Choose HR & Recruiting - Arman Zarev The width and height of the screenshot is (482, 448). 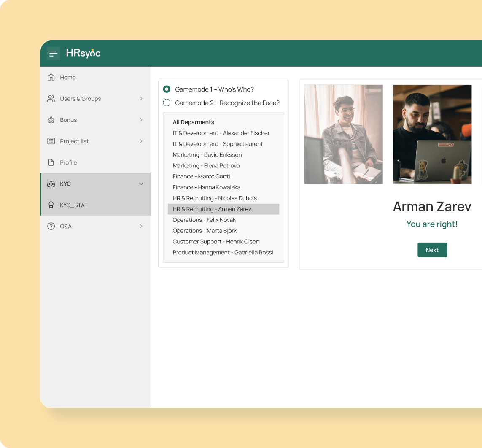tap(223, 209)
